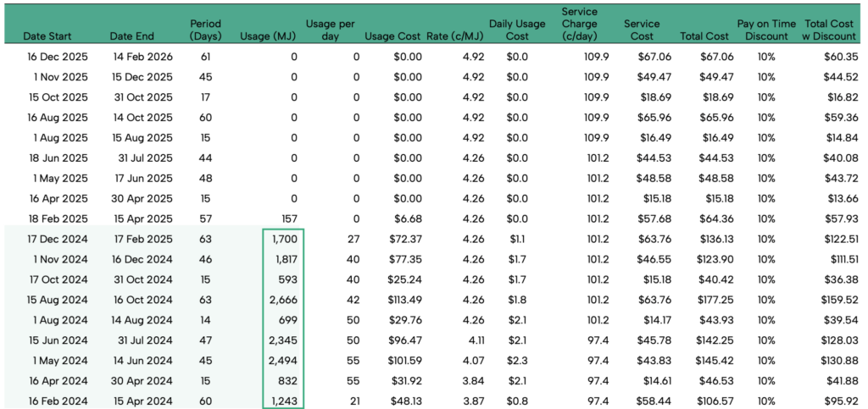Select the Date End column header
Image resolution: width=868 pixels, height=409 pixels.
click(x=133, y=36)
